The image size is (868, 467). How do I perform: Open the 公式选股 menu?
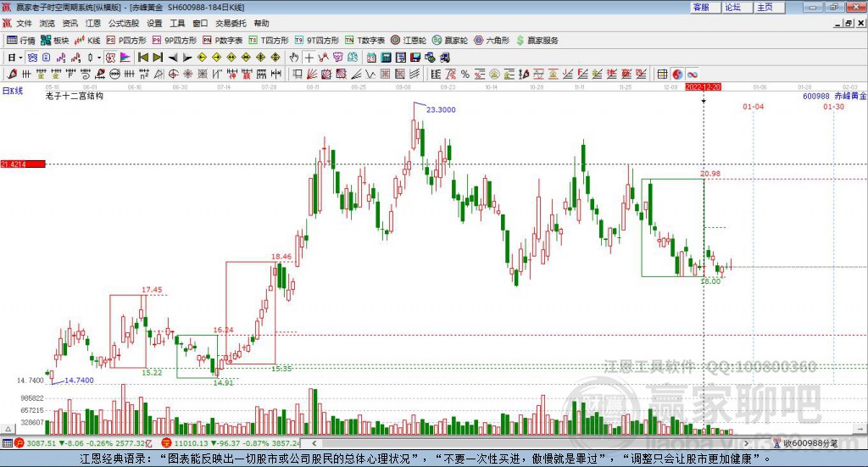click(x=124, y=23)
